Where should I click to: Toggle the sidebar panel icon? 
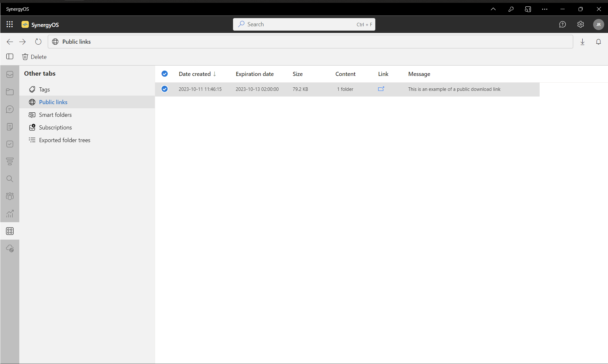point(10,57)
